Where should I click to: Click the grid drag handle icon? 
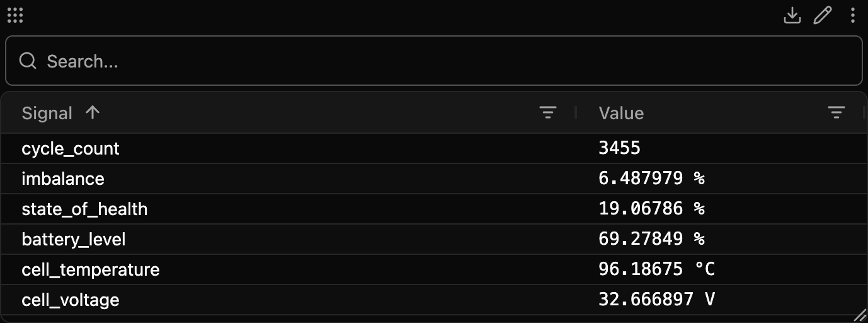coord(14,15)
